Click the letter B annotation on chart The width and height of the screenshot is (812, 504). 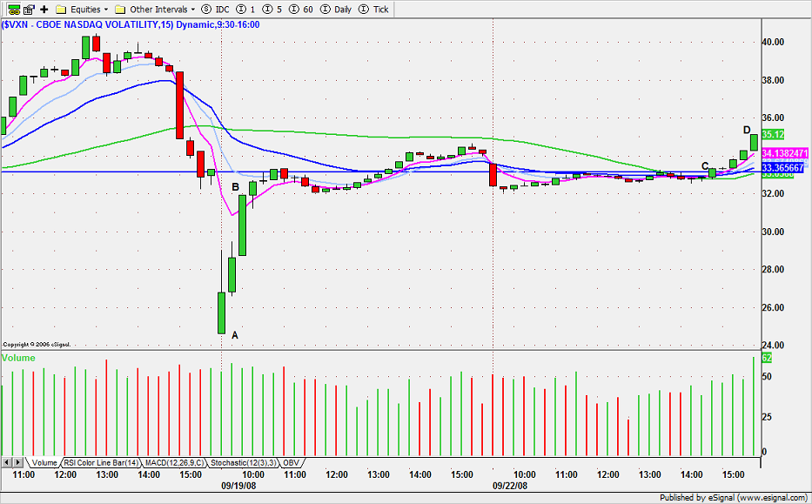[235, 187]
